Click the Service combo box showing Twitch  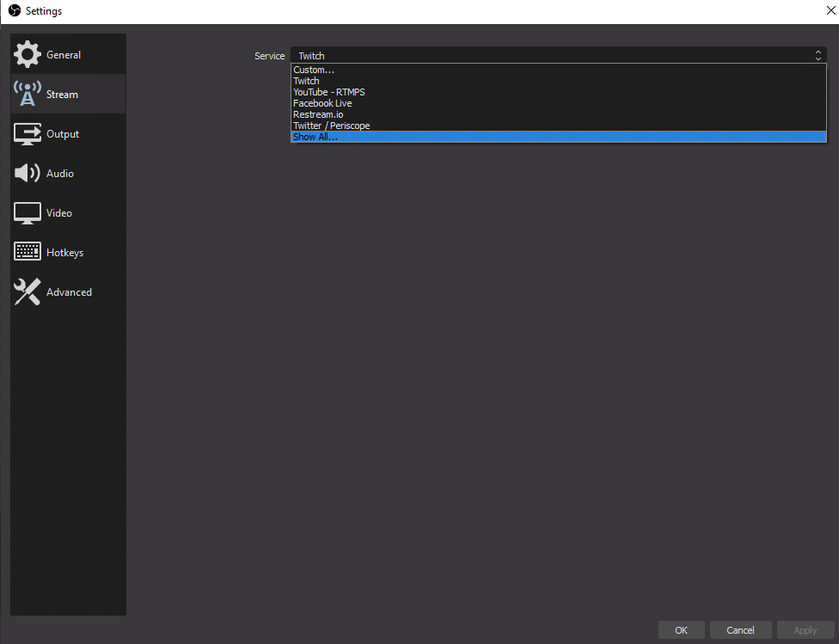point(559,55)
